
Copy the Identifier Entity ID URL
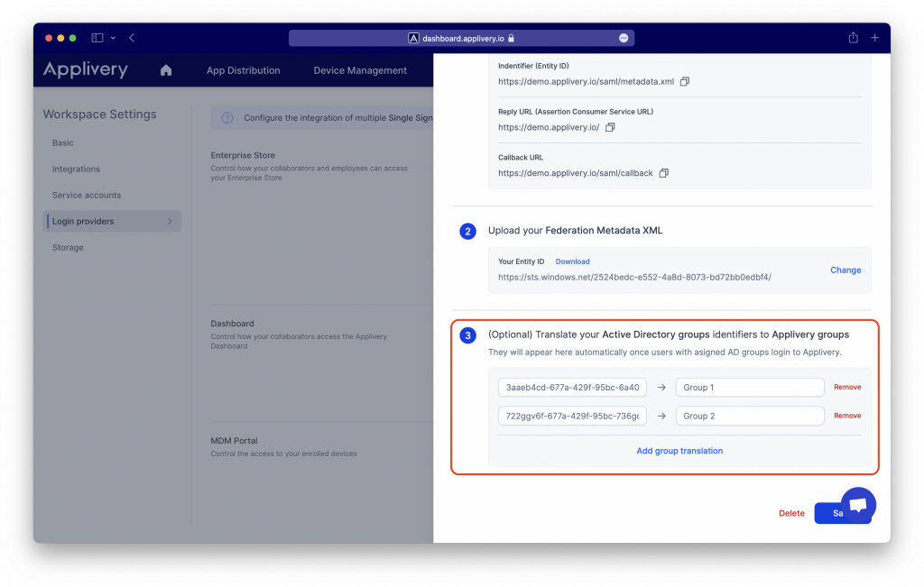(x=684, y=81)
